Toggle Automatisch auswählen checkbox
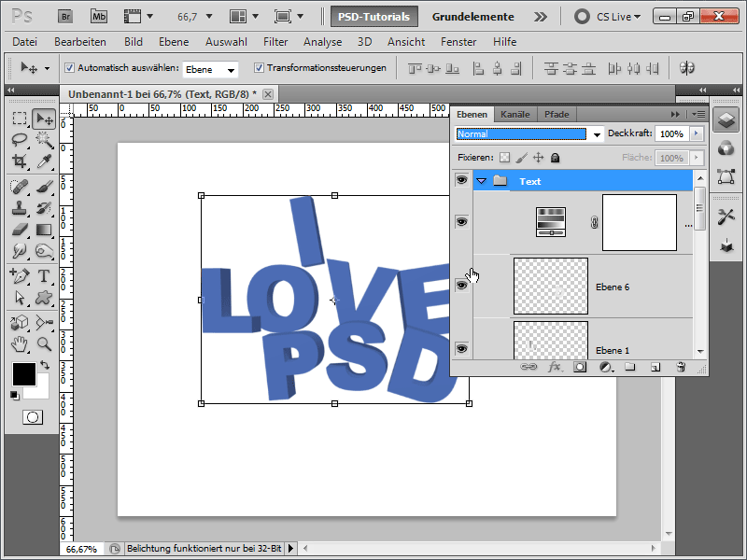Viewport: 747px width, 560px height. pyautogui.click(x=69, y=67)
